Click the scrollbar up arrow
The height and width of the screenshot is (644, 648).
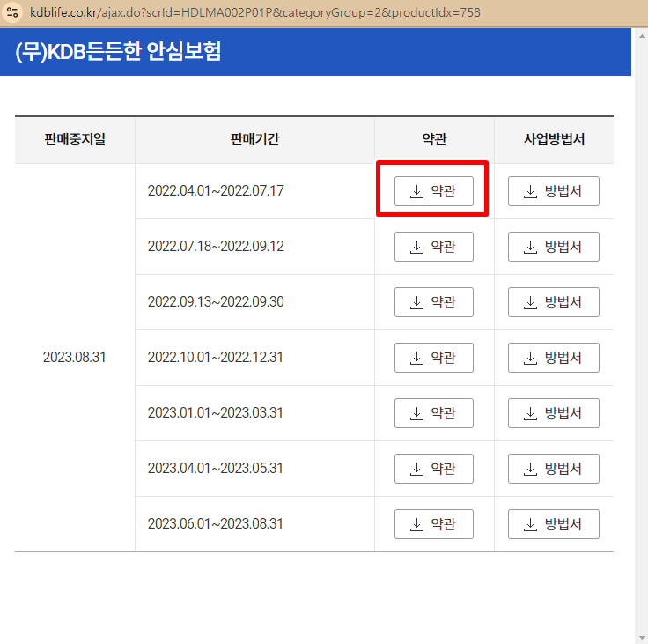(642, 36)
